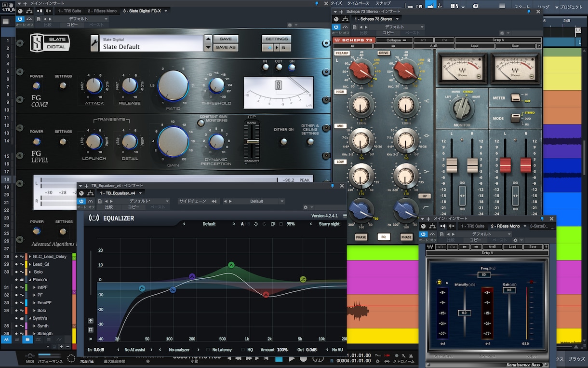Click the Scheps 73 undo arrow button
Screen dimensions: 588x368
point(423,40)
